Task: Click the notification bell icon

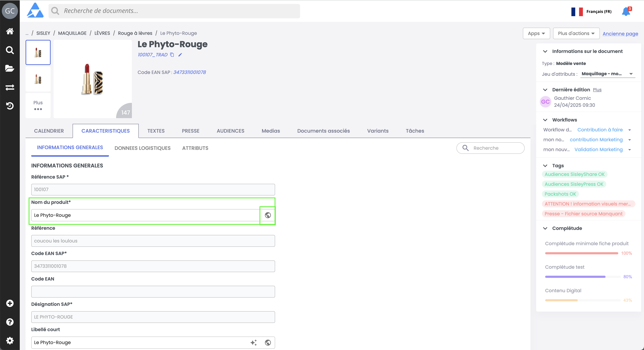Action: pos(626,11)
